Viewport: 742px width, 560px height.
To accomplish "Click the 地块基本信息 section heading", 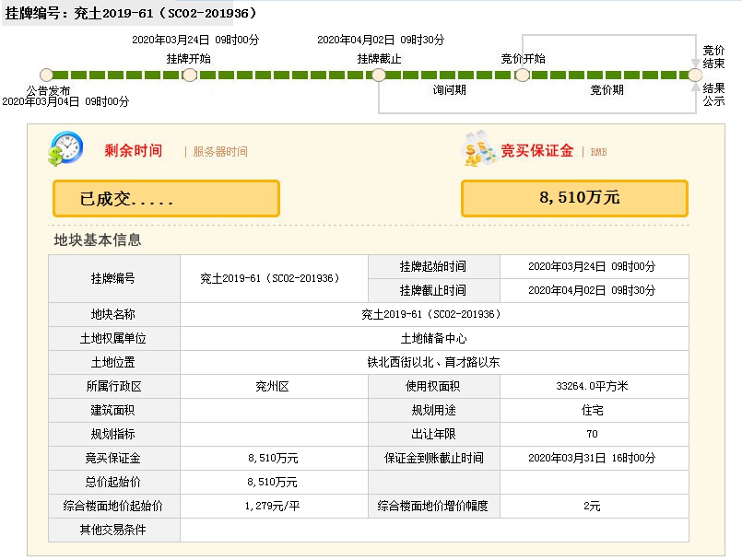I will pos(98,240).
